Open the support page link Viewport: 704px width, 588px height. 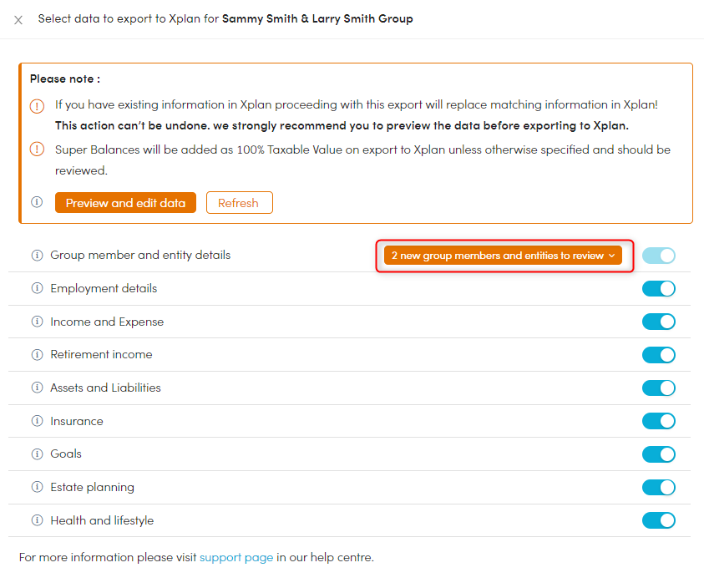[236, 557]
